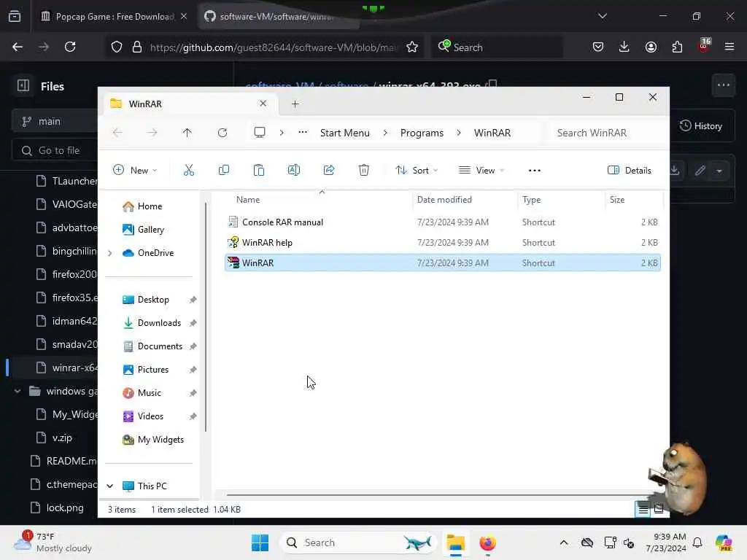Click the Explorer forward arrow
The height and width of the screenshot is (560, 747).
(152, 133)
